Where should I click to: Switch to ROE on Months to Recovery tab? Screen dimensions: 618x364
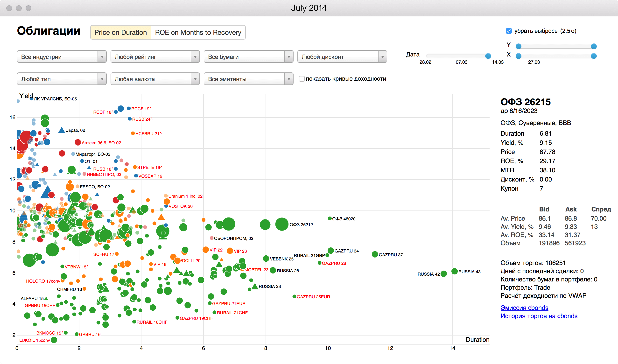click(198, 32)
